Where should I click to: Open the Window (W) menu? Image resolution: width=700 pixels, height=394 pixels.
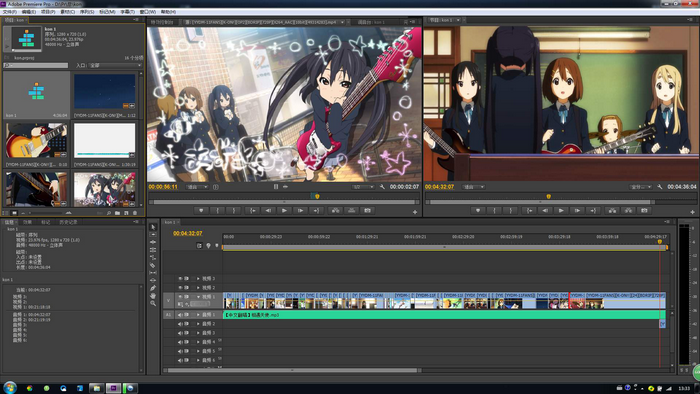[x=148, y=12]
